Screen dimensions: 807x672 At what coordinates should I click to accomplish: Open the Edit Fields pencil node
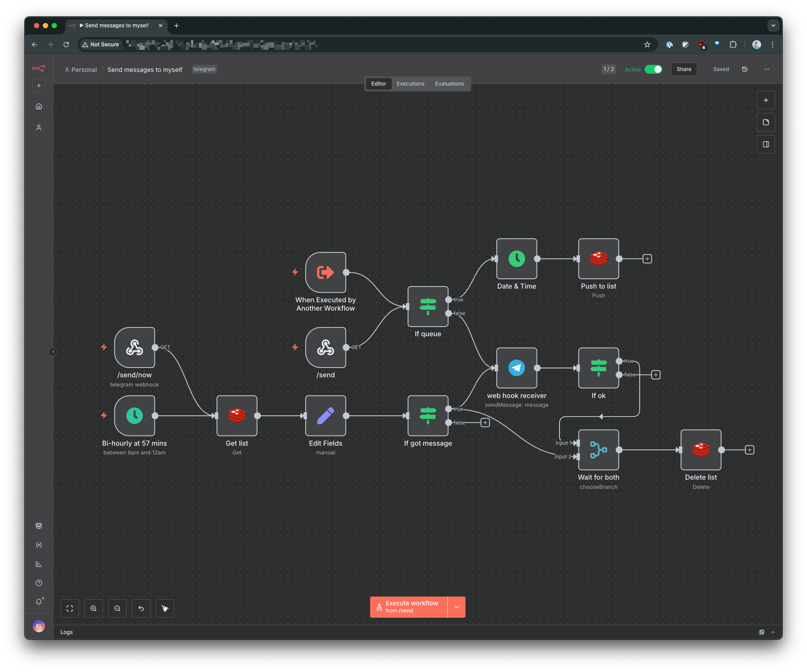[325, 416]
